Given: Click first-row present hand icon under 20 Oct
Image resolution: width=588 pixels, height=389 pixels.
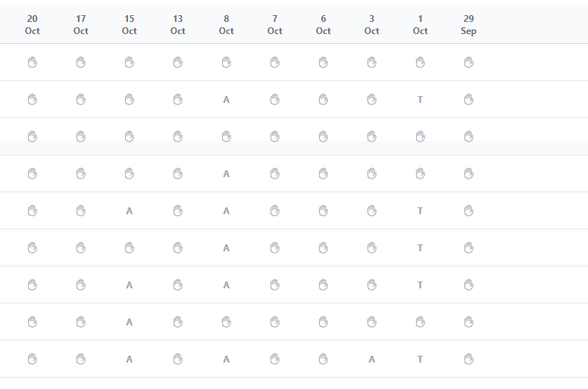Looking at the screenshot, I should [x=32, y=62].
